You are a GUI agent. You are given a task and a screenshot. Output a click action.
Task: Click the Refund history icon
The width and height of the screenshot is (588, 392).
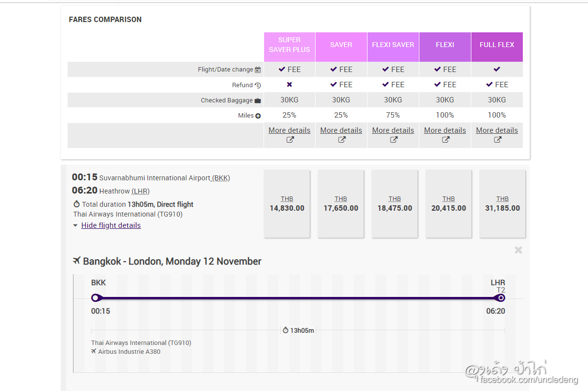(258, 85)
